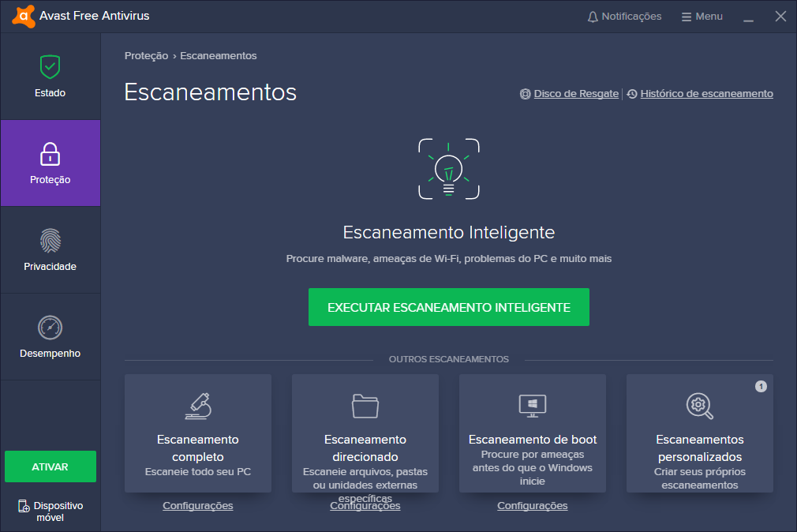
Task: Open Desempenho gauge icon
Action: point(50,328)
